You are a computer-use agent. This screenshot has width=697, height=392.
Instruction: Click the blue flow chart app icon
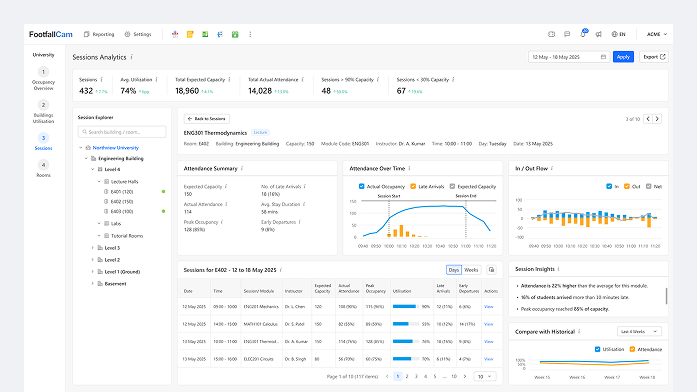point(220,34)
